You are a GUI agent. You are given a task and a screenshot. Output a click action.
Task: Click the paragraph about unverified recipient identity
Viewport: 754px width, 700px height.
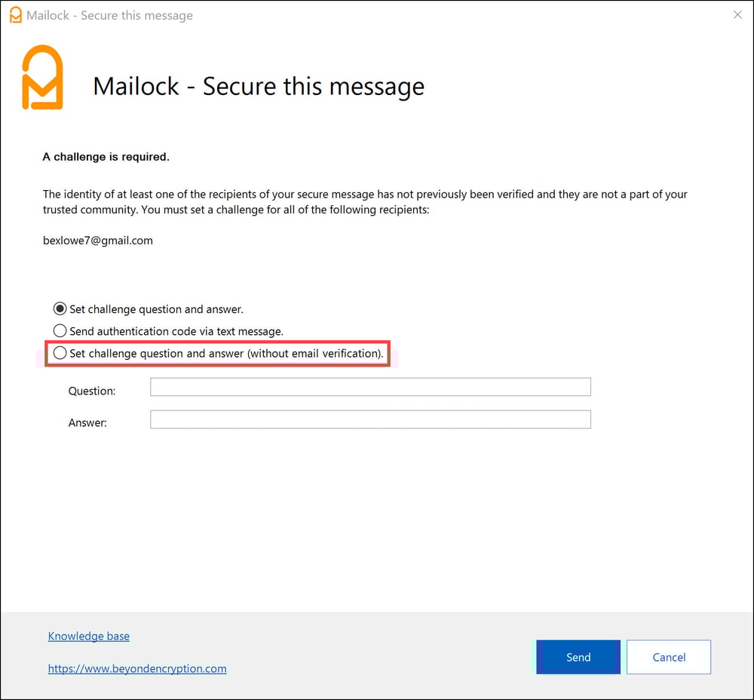click(365, 201)
